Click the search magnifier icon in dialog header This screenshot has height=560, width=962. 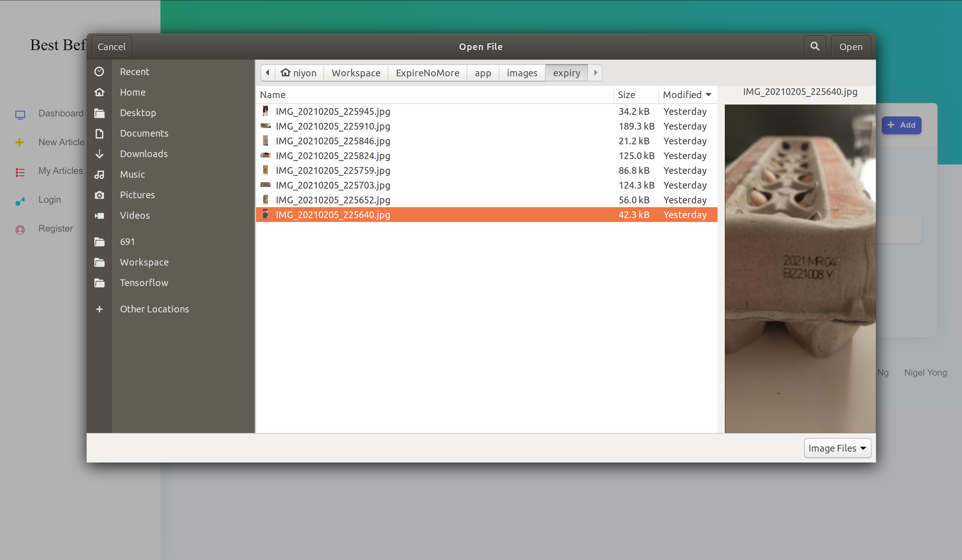pyautogui.click(x=814, y=47)
